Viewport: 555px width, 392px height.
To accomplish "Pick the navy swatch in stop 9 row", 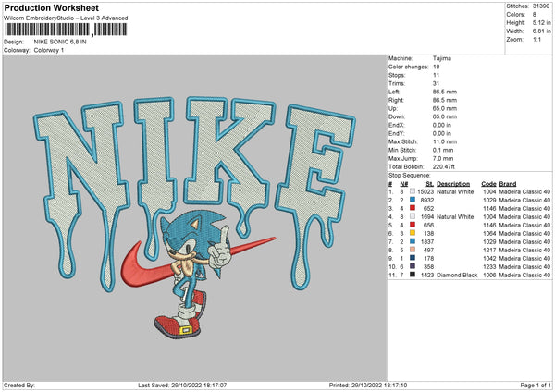I will (x=413, y=258).
